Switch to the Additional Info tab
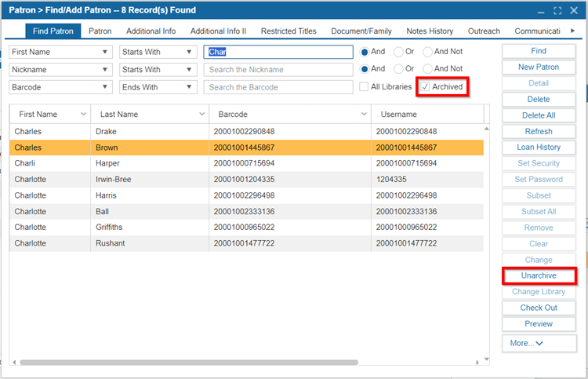The width and height of the screenshot is (588, 379). click(151, 31)
